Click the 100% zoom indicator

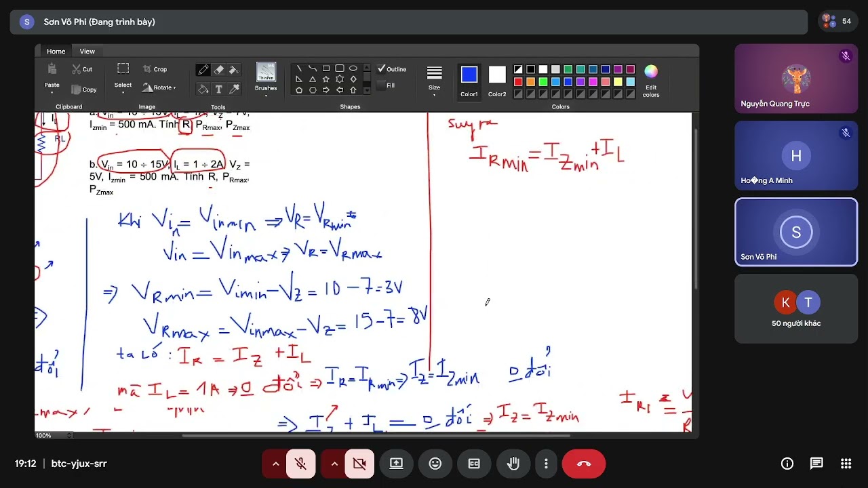pyautogui.click(x=43, y=435)
